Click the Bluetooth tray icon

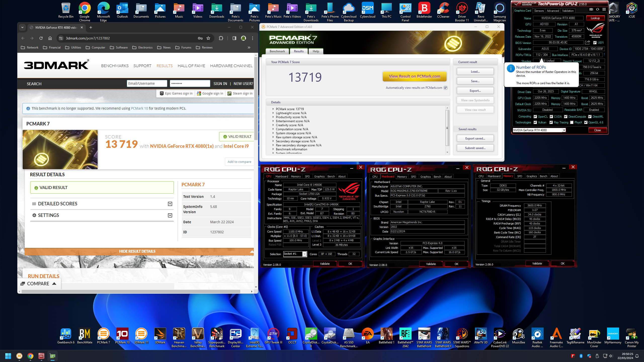point(581,356)
